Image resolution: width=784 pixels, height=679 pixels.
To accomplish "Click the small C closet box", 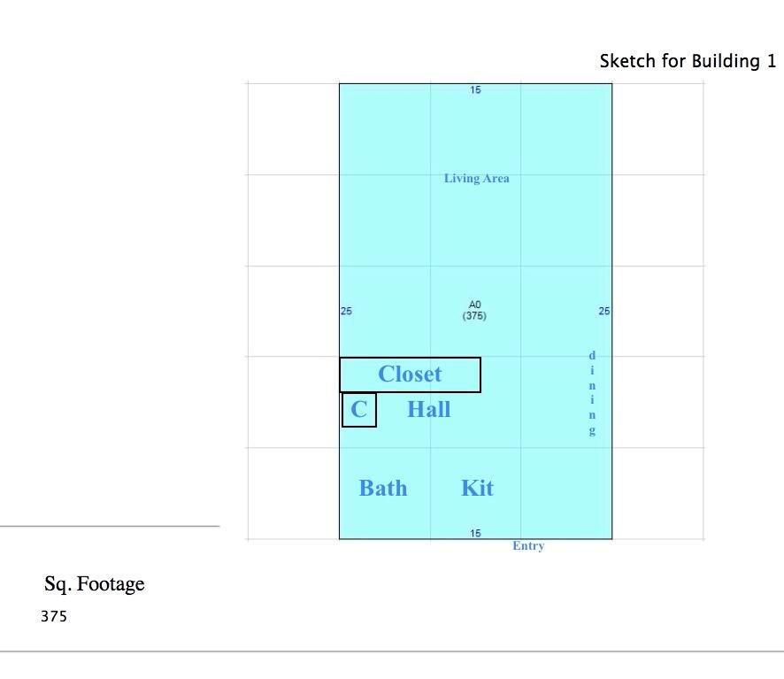I will tap(359, 410).
